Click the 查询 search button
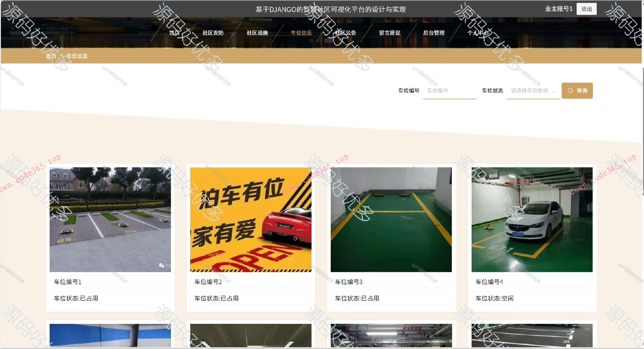The width and height of the screenshot is (644, 349). (577, 91)
